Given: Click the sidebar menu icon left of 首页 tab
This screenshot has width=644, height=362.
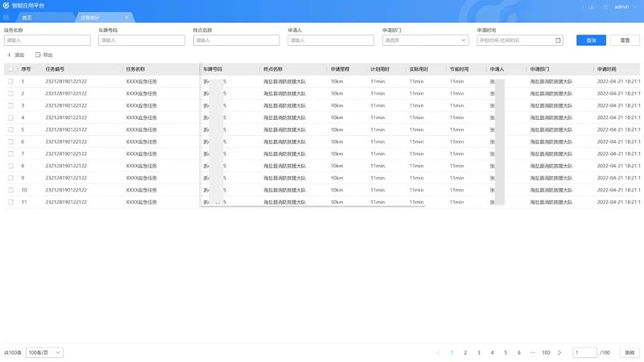Looking at the screenshot, I should point(6,17).
